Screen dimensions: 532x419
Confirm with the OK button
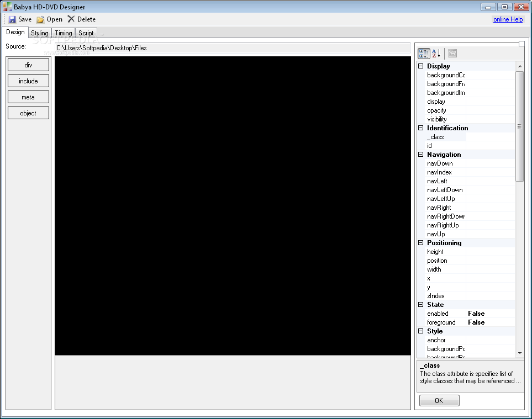(x=439, y=400)
